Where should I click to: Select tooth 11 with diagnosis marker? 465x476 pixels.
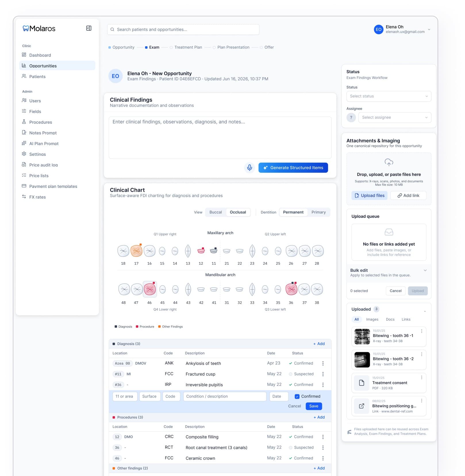pos(214,250)
